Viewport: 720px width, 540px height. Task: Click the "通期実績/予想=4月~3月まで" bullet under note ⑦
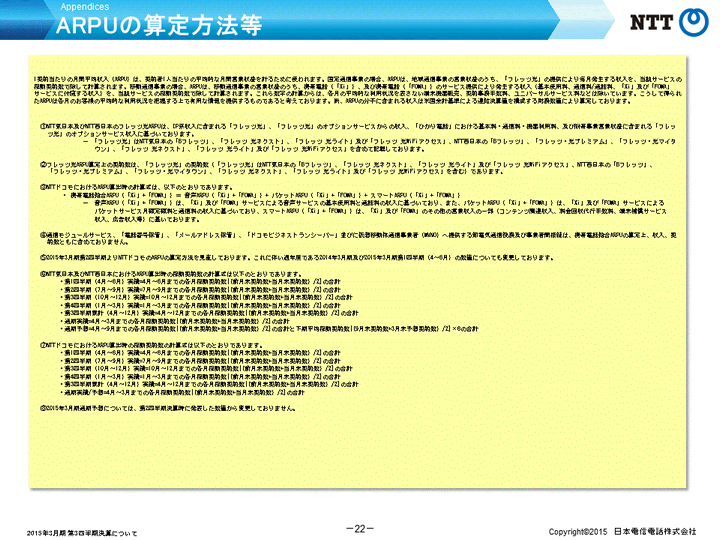[184, 393]
